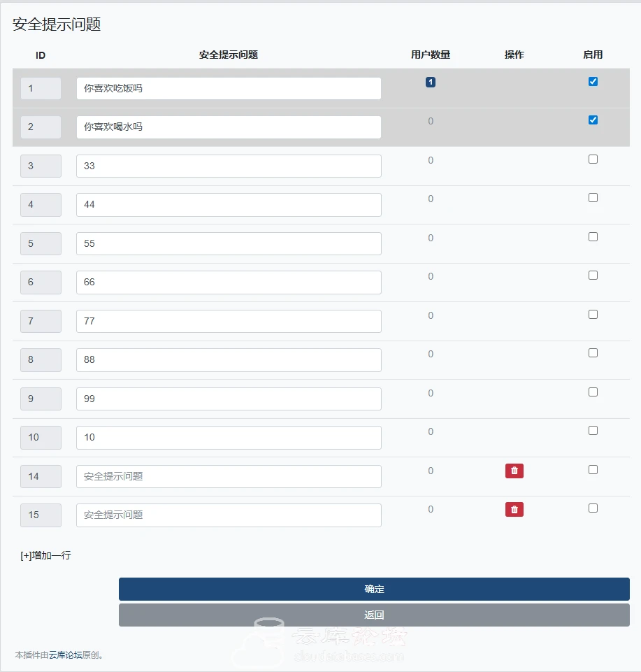
Task: Select the question input containing 33
Action: pyautogui.click(x=228, y=166)
